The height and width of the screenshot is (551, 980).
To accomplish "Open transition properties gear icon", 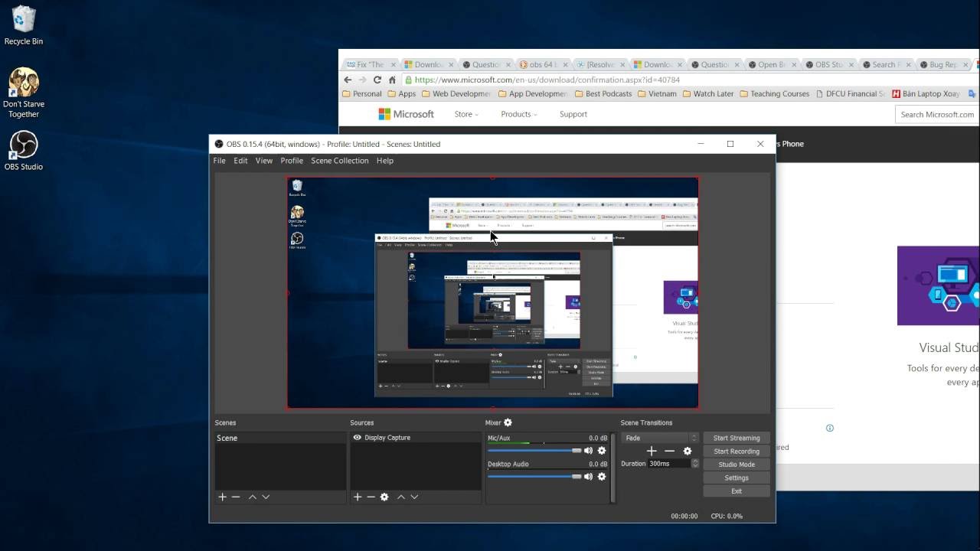I will point(688,451).
